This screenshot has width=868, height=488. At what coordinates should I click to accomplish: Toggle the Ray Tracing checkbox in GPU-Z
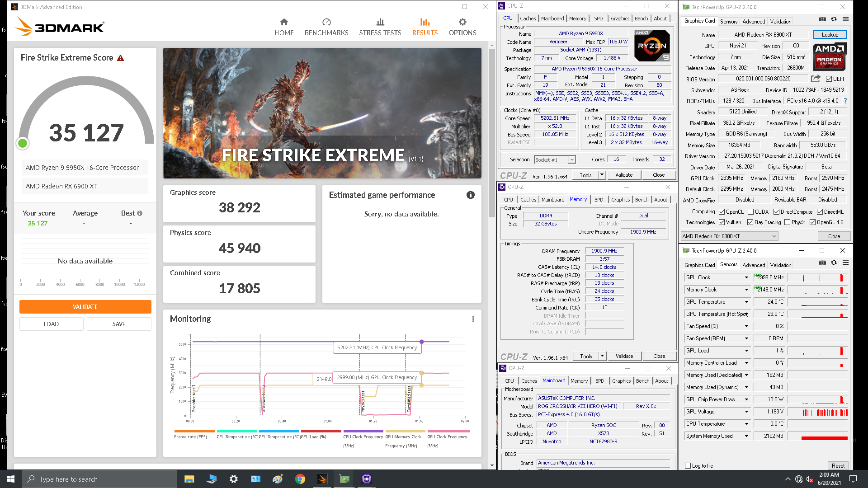click(750, 222)
